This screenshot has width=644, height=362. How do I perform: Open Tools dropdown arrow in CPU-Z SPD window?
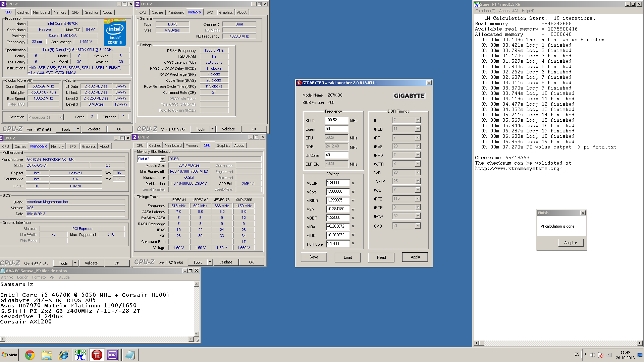210,262
